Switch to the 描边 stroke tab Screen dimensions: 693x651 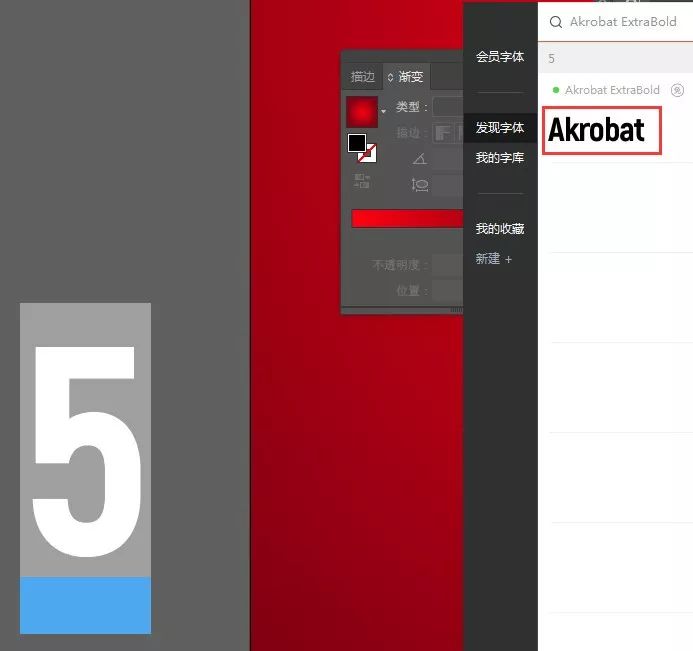tap(362, 77)
